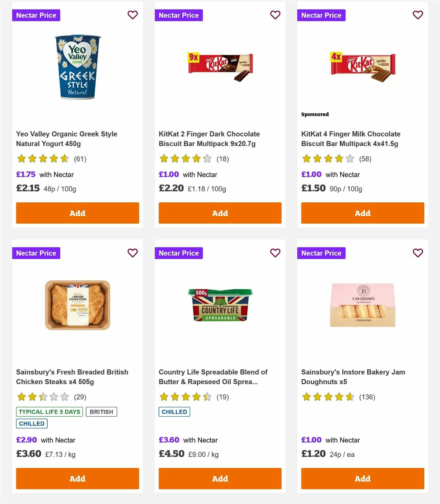Image resolution: width=440 pixels, height=504 pixels.
Task: Click the Nectar Price badge on the yogurt
Action: pyautogui.click(x=36, y=15)
